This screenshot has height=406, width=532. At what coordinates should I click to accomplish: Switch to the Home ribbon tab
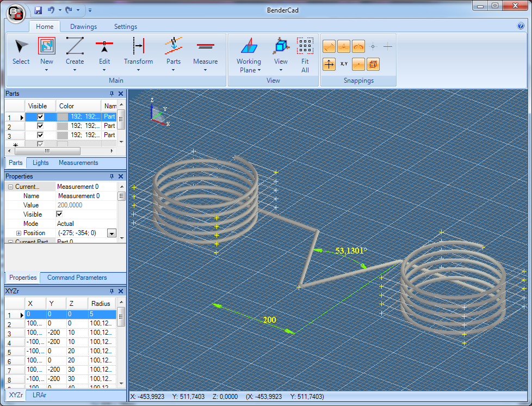coord(45,27)
